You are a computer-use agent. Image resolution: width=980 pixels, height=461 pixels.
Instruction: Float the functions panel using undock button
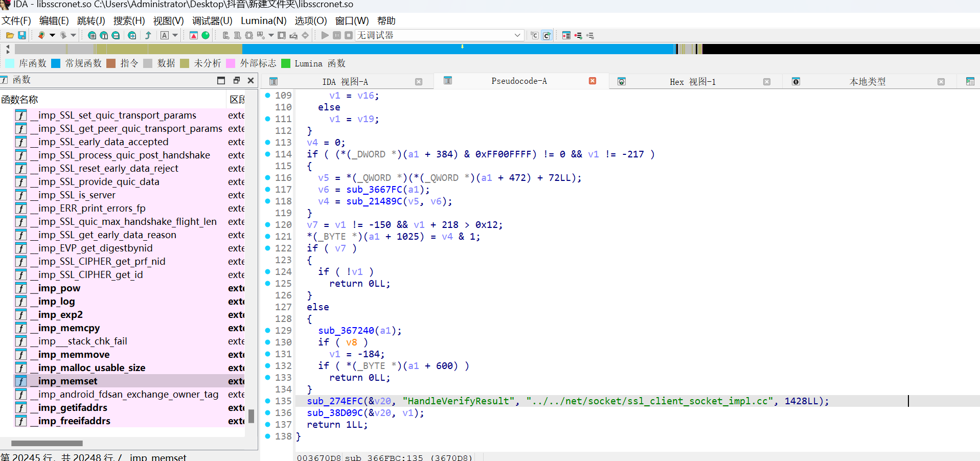coord(236,80)
